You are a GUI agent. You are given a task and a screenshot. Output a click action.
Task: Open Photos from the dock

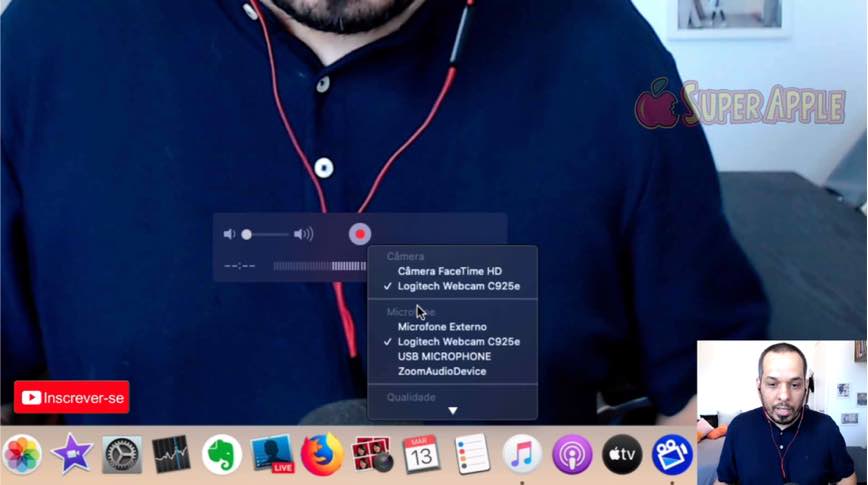tap(22, 455)
